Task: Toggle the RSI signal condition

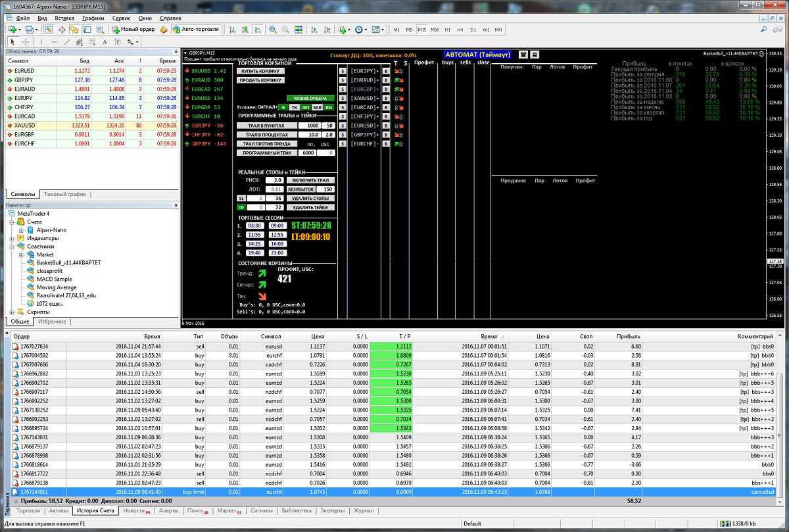Action: (328, 107)
